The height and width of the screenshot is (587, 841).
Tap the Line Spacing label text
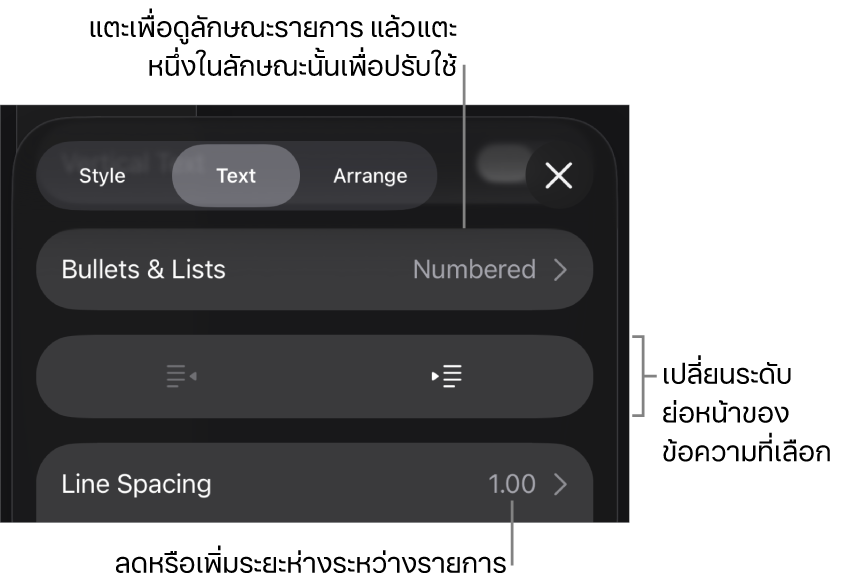136,484
